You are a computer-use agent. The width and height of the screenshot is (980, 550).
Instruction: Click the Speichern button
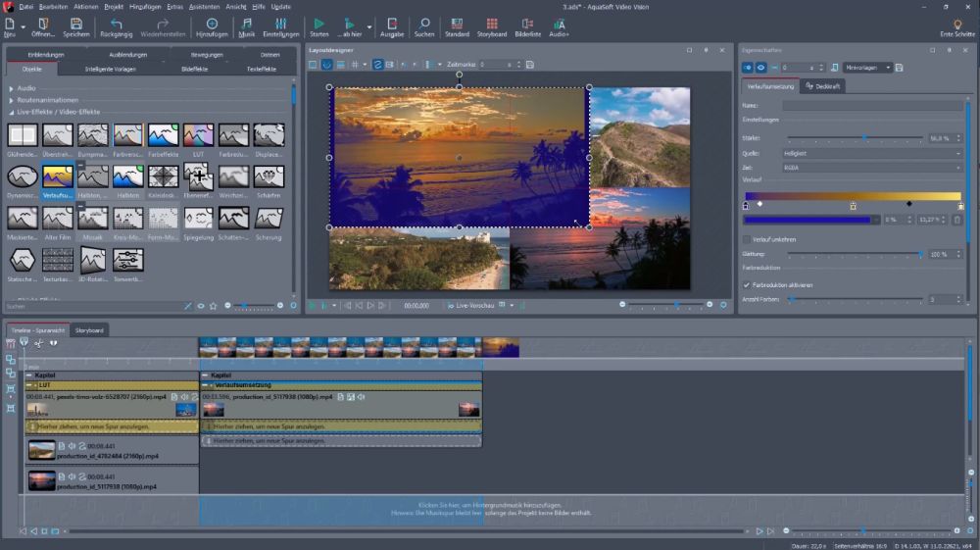76,25
